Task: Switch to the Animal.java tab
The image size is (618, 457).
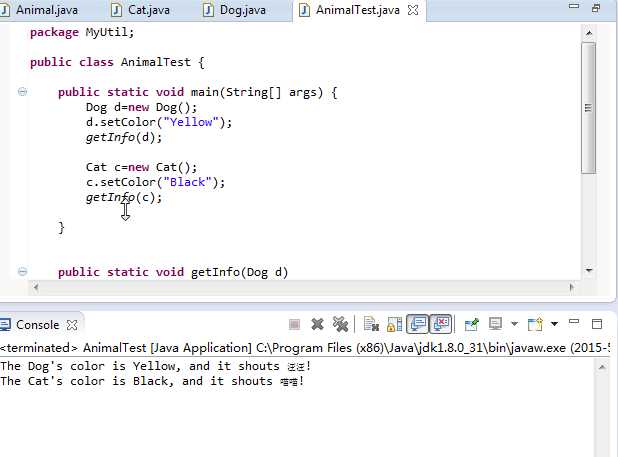Action: point(46,10)
